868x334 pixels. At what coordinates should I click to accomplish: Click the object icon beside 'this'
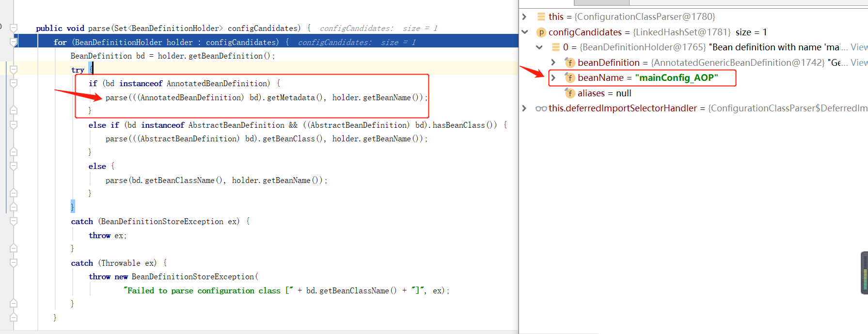point(541,17)
